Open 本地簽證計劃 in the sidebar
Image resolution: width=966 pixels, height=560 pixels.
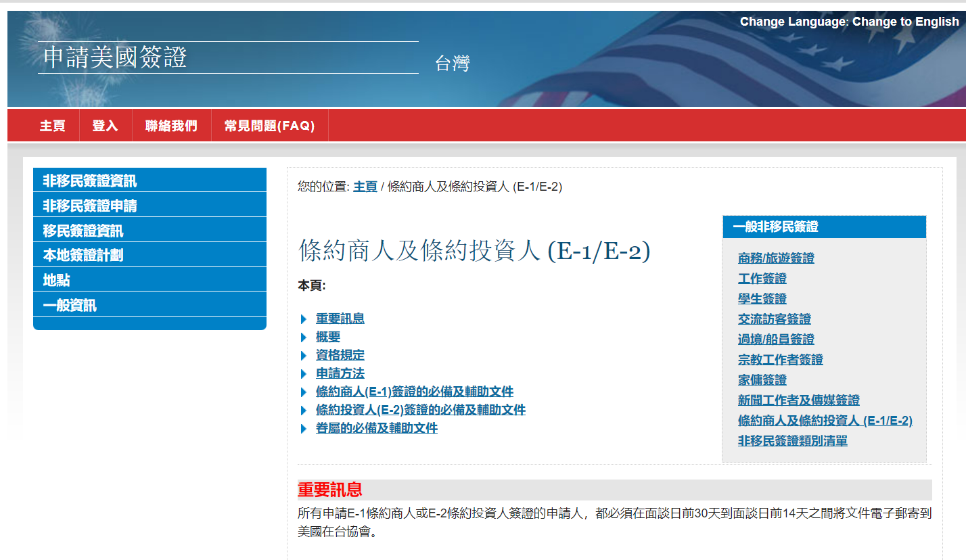click(83, 256)
